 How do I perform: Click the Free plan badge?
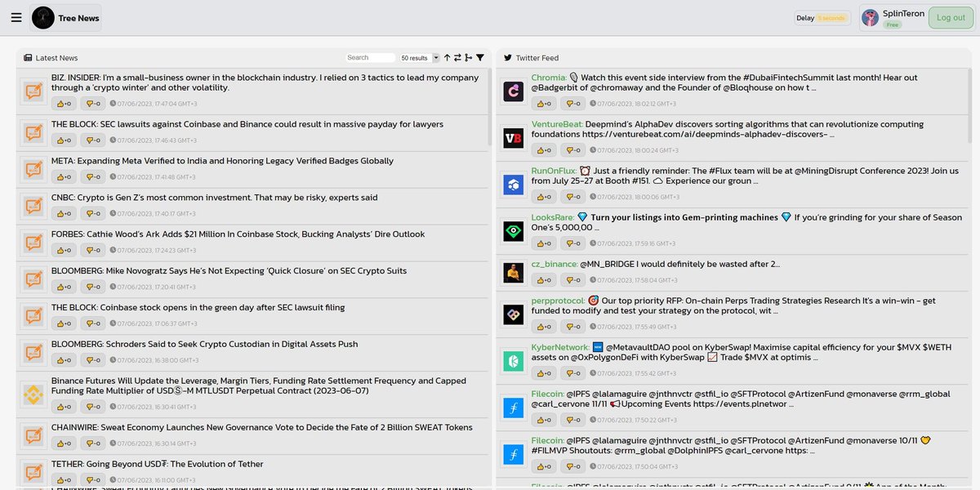[x=893, y=24]
